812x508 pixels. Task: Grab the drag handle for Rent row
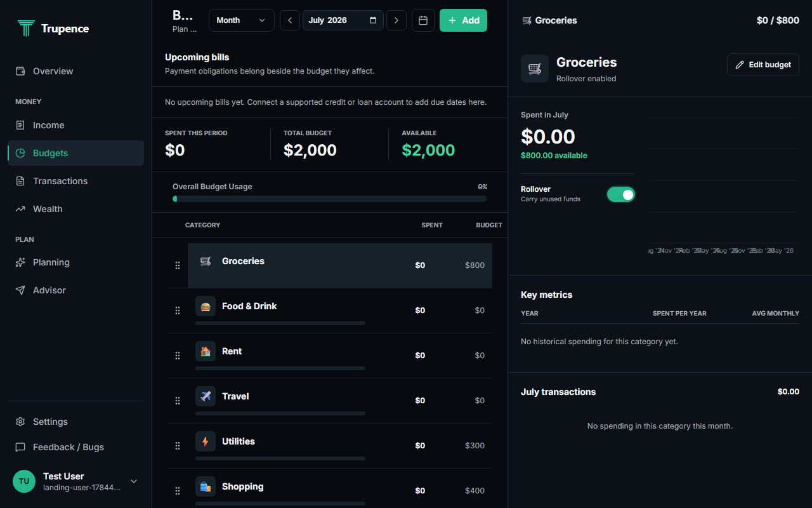click(x=178, y=356)
